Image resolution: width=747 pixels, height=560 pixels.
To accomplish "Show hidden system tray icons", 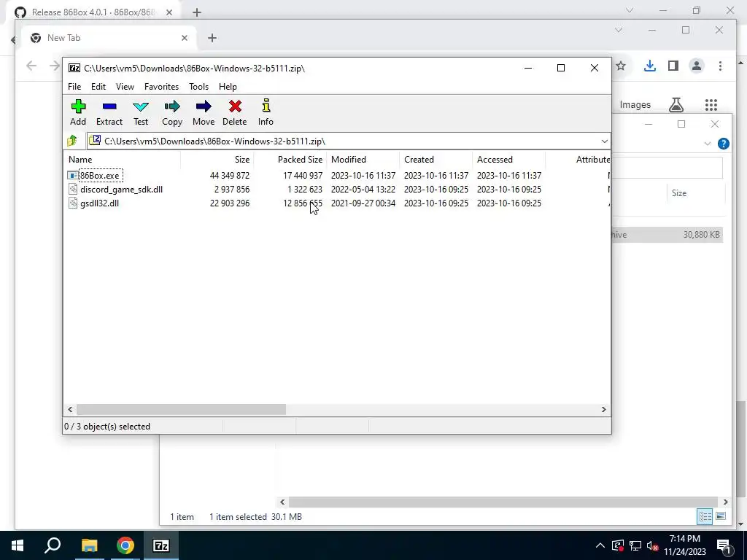I will (600, 545).
